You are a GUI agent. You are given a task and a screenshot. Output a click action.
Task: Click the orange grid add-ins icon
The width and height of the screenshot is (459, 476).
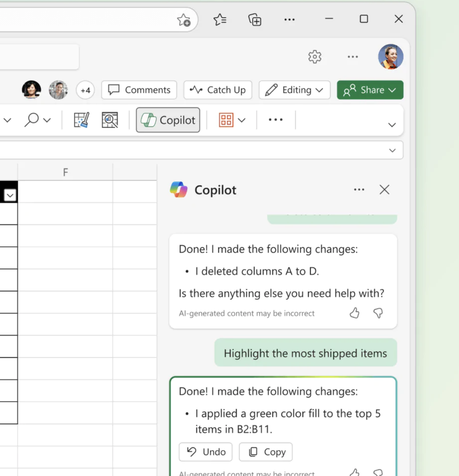tap(226, 120)
